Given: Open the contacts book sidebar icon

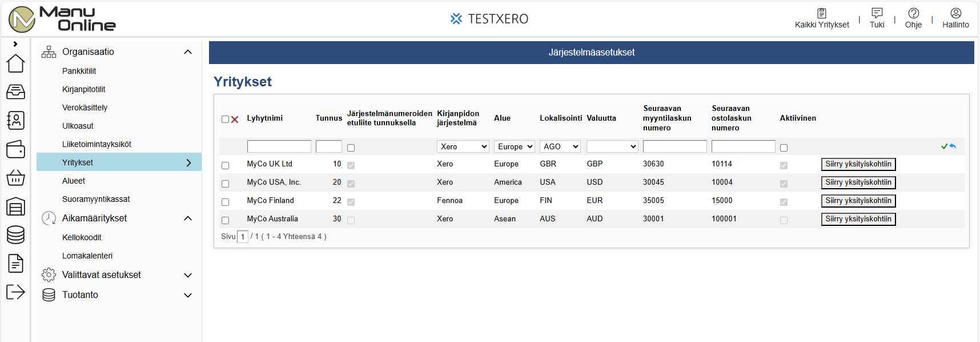Looking at the screenshot, I should point(15,120).
